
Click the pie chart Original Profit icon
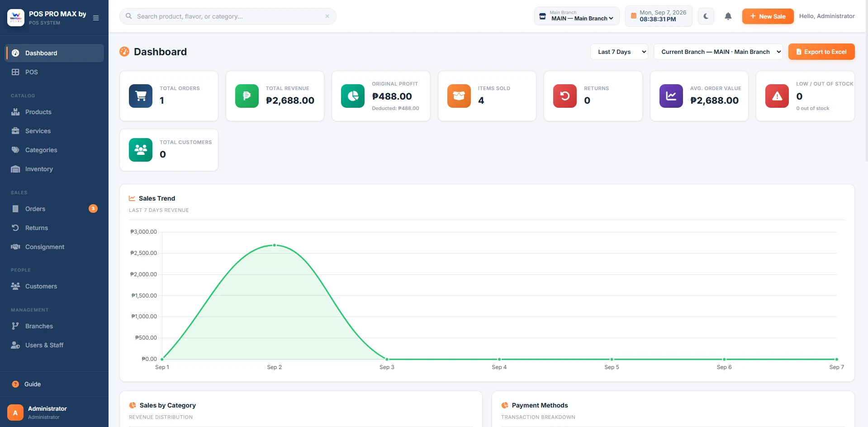point(353,96)
